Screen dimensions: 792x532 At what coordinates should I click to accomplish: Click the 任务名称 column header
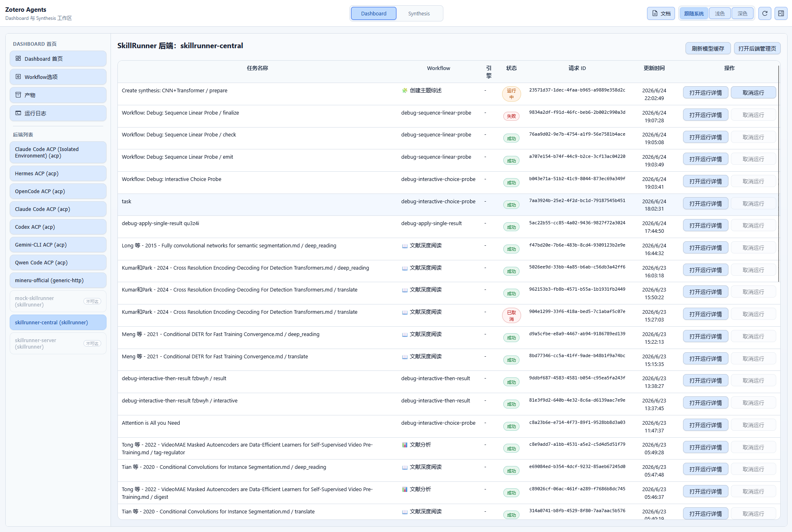point(257,68)
